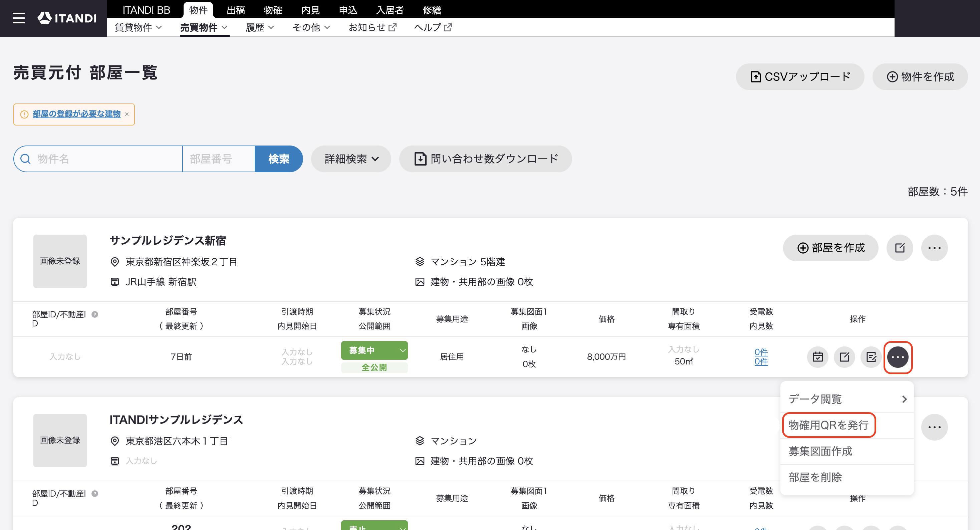Click edit icon in the 8,000万円 row
The width and height of the screenshot is (980, 530).
pyautogui.click(x=844, y=357)
